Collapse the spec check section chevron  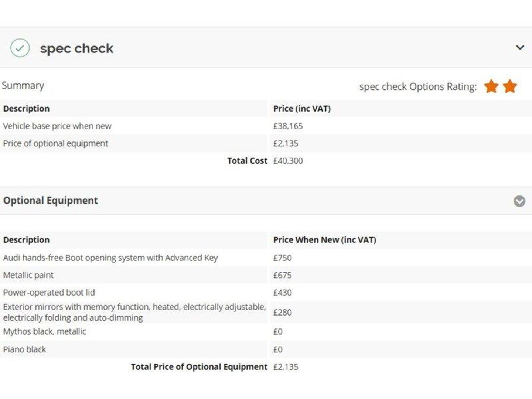[520, 48]
